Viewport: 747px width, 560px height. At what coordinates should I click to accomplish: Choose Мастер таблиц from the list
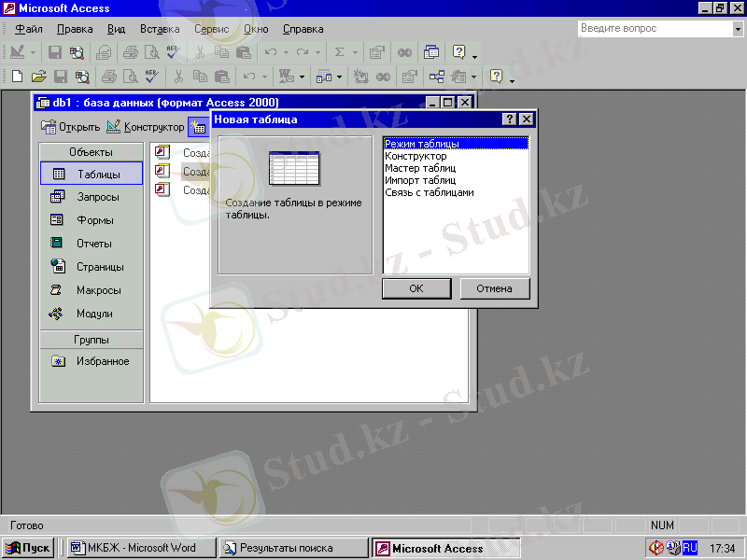[x=420, y=168]
